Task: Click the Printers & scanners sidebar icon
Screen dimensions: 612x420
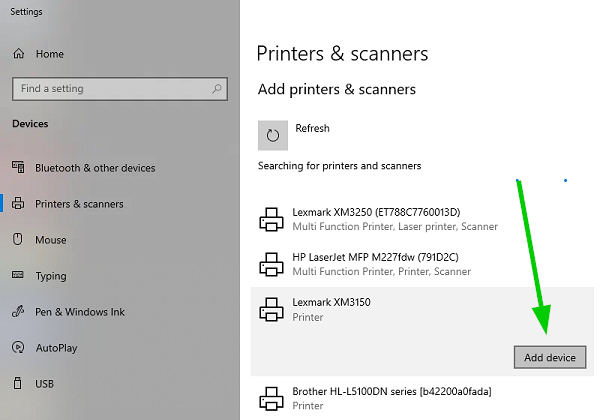Action: coord(18,203)
